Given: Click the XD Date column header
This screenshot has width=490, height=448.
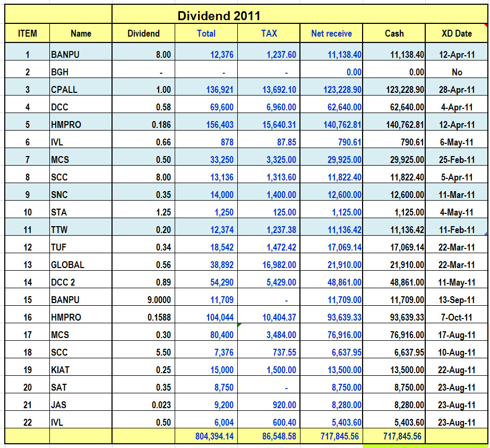Looking at the screenshot, I should click(457, 33).
